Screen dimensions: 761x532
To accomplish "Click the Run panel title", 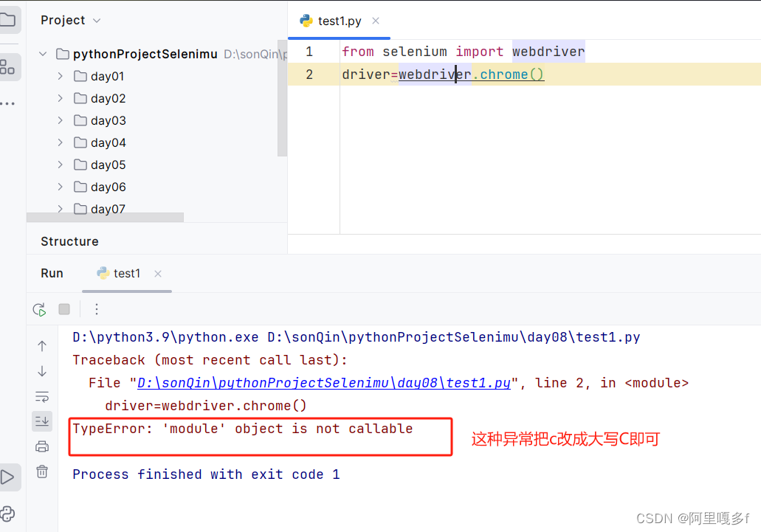I will [x=52, y=274].
